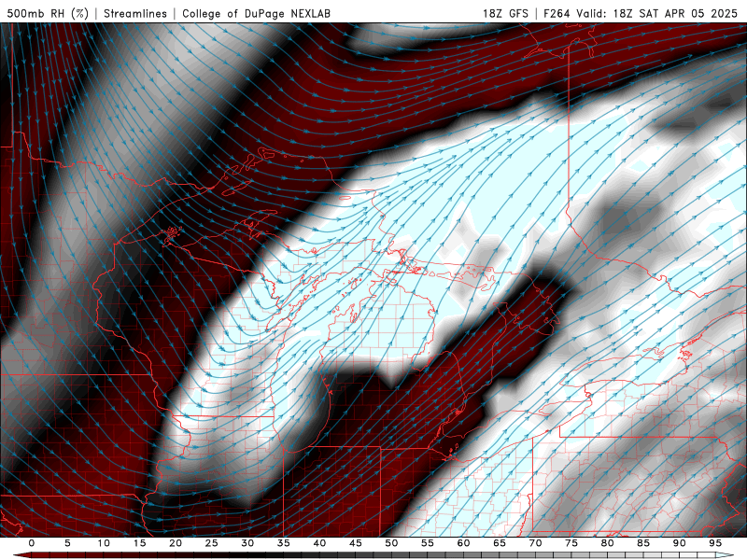Image resolution: width=747 pixels, height=560 pixels.
Task: Select the "85" label on the color scale
Action: 643,543
